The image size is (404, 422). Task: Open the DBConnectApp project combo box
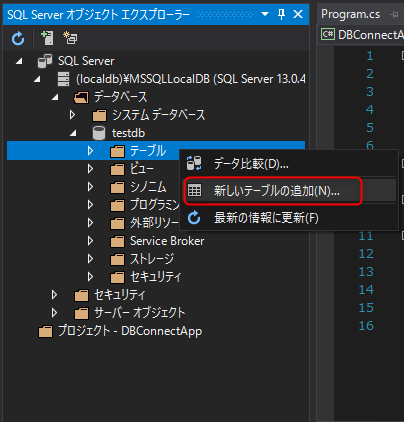pos(362,35)
